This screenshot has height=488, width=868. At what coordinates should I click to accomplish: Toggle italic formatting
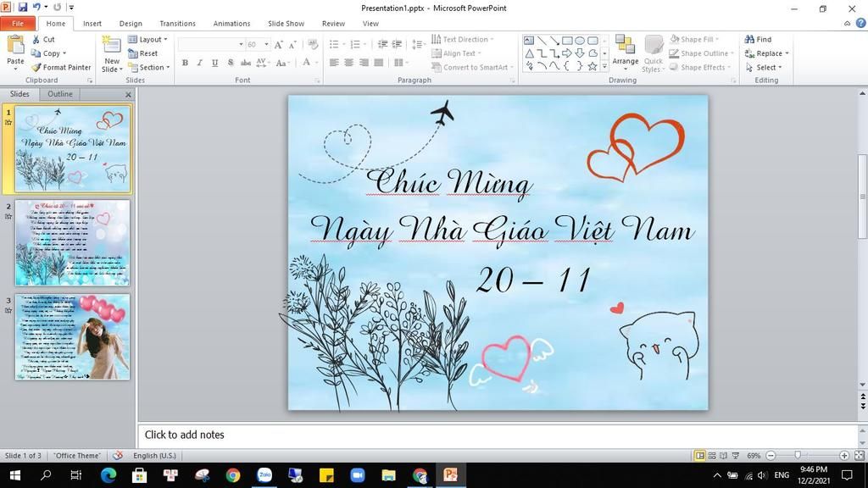(x=200, y=63)
